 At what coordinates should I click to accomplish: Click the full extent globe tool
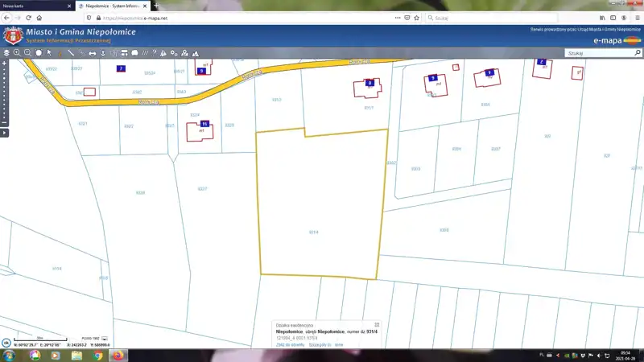coord(39,53)
